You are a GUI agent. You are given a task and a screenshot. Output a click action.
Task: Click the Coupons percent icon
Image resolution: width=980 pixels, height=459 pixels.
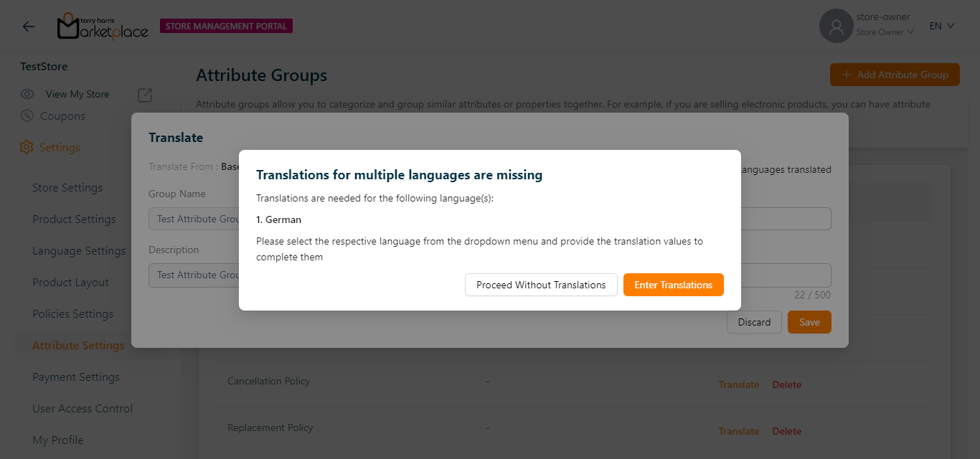tap(27, 116)
